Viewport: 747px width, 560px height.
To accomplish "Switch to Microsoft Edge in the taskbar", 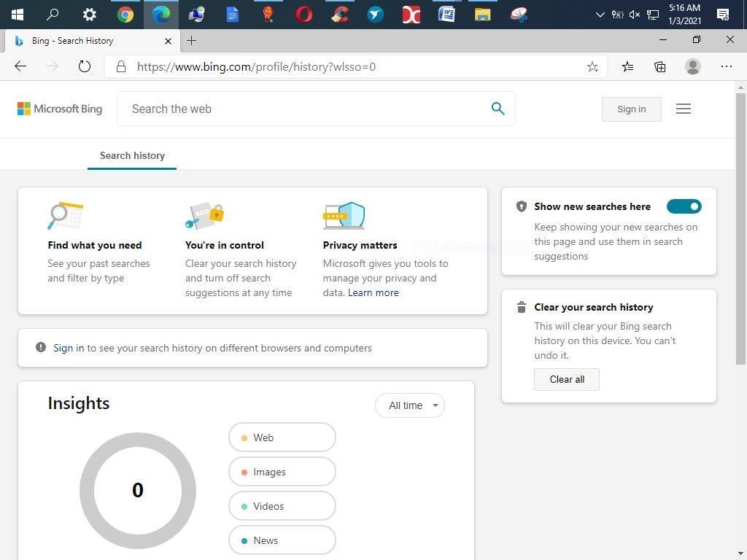I will tap(161, 15).
